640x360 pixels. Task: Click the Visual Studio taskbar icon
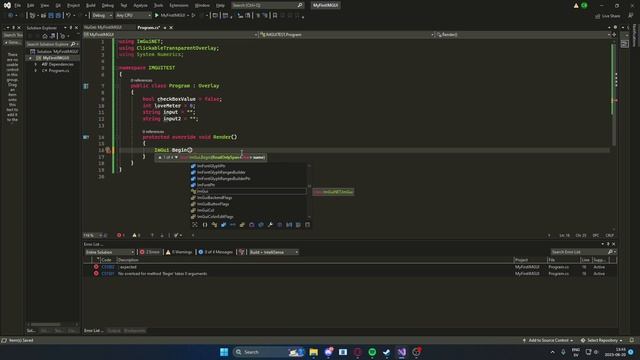(x=402, y=352)
